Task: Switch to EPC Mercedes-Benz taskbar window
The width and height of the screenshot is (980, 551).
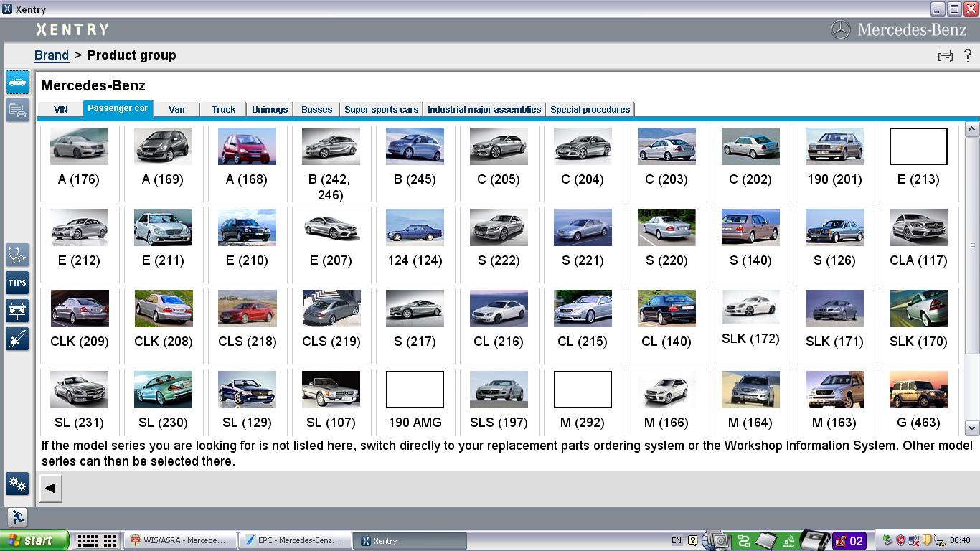Action: [294, 541]
